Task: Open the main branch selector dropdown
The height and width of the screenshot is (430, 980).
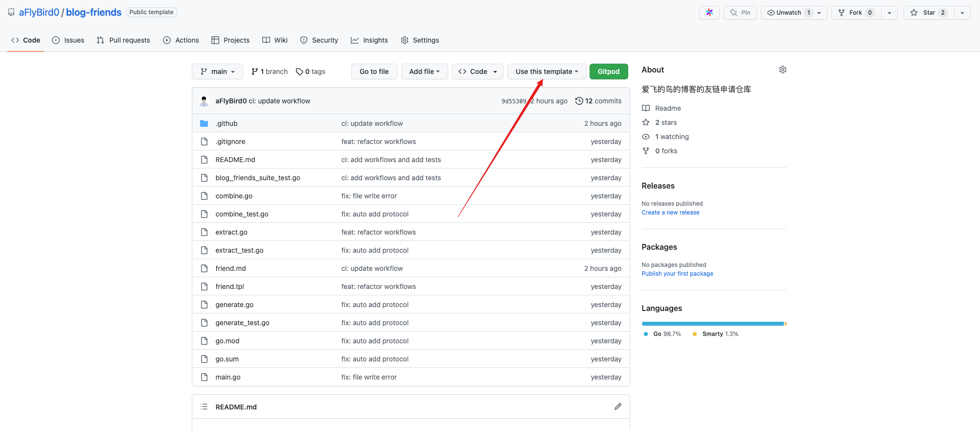Action: pos(217,72)
